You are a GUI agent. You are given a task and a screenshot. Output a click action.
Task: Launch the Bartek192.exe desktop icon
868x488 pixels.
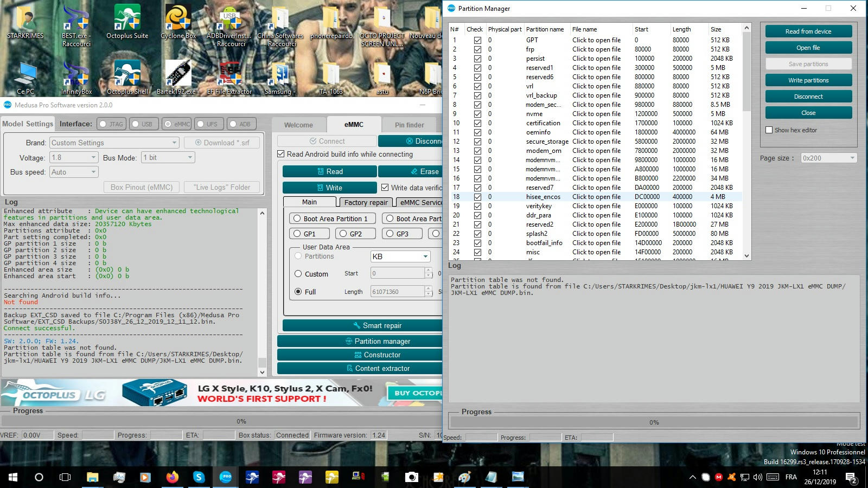coord(177,78)
